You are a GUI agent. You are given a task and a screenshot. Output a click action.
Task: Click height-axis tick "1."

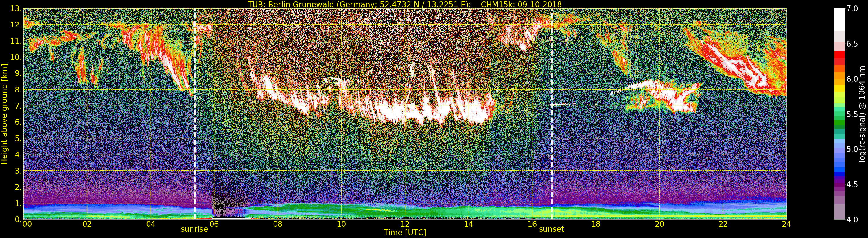[18, 203]
